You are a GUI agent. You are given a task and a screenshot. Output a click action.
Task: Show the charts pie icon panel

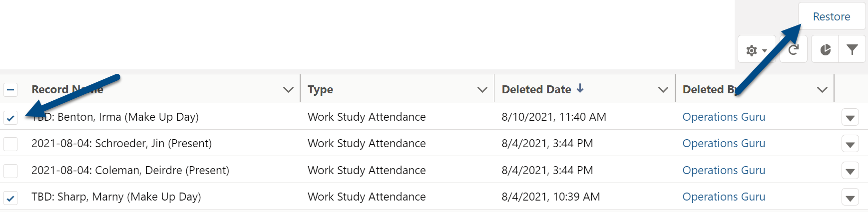coord(826,49)
